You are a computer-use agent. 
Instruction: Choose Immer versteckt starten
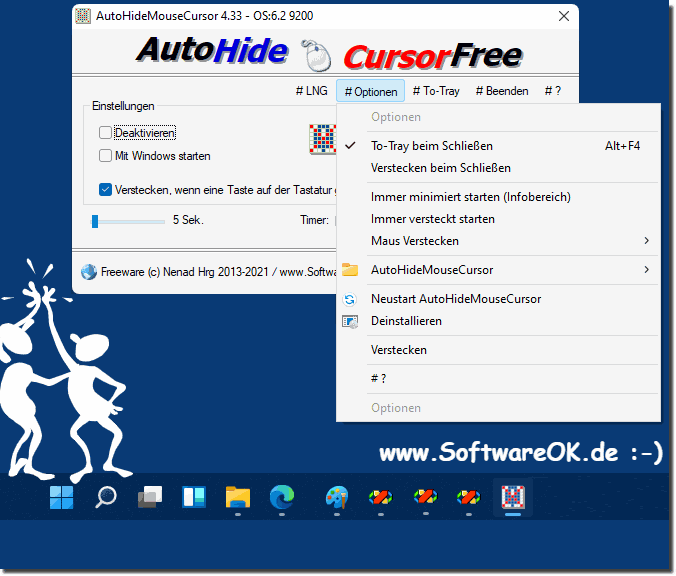coord(498,219)
